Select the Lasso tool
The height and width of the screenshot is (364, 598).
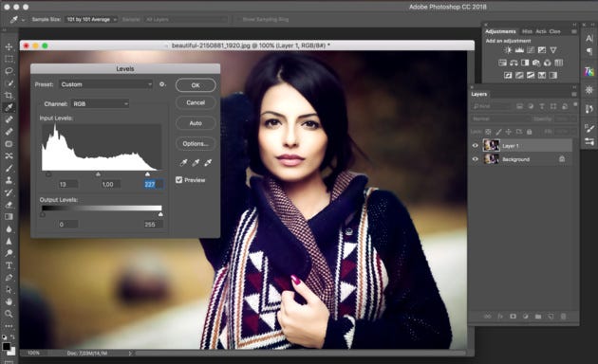pos(9,71)
